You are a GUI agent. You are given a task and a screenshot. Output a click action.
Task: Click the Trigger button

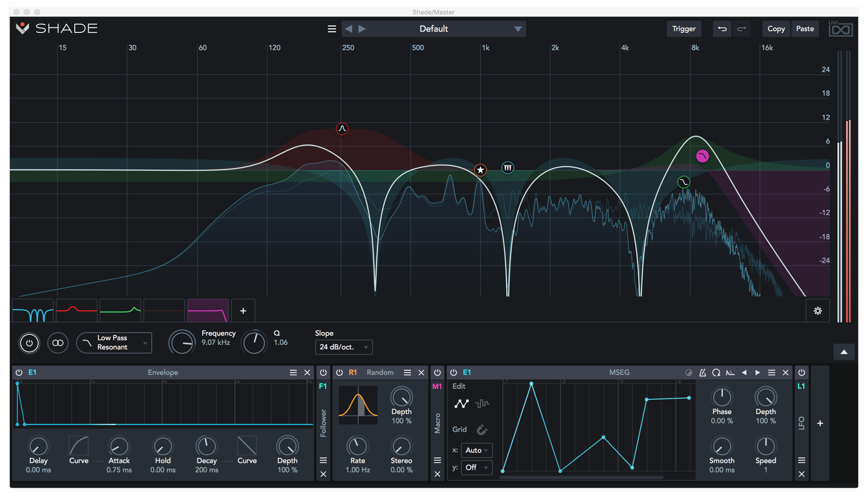point(684,29)
